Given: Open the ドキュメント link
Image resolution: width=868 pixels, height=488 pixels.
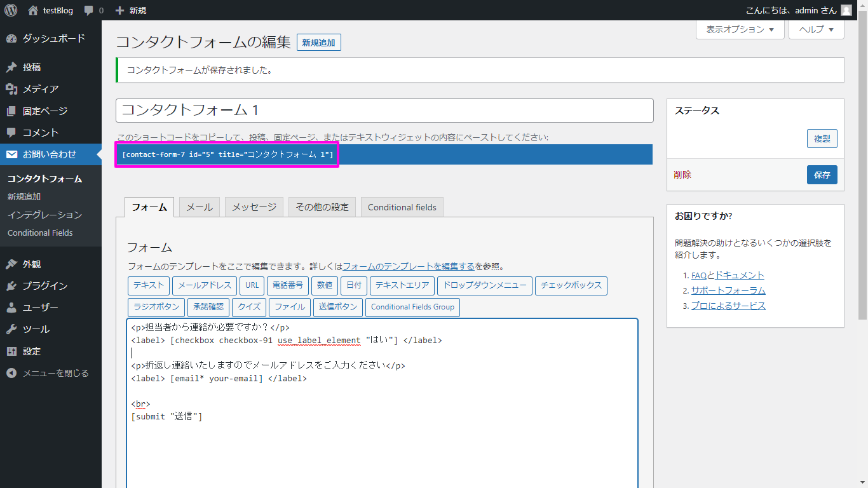Looking at the screenshot, I should tap(740, 276).
